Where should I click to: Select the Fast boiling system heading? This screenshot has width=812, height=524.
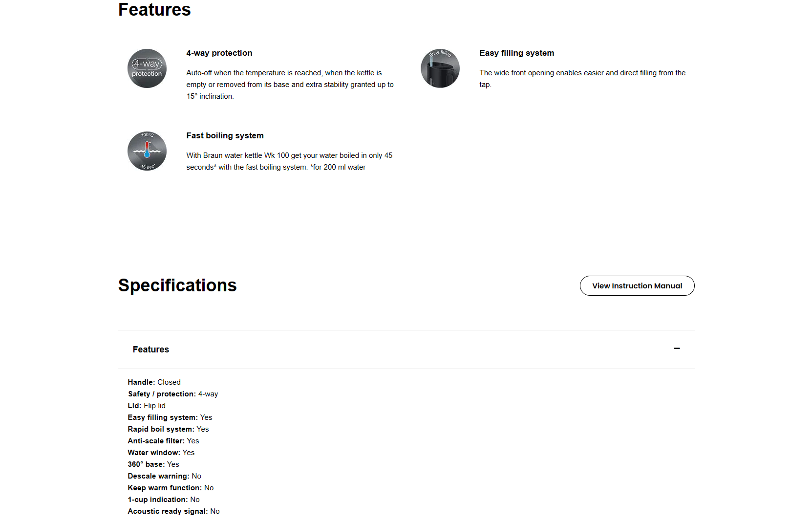pyautogui.click(x=225, y=135)
